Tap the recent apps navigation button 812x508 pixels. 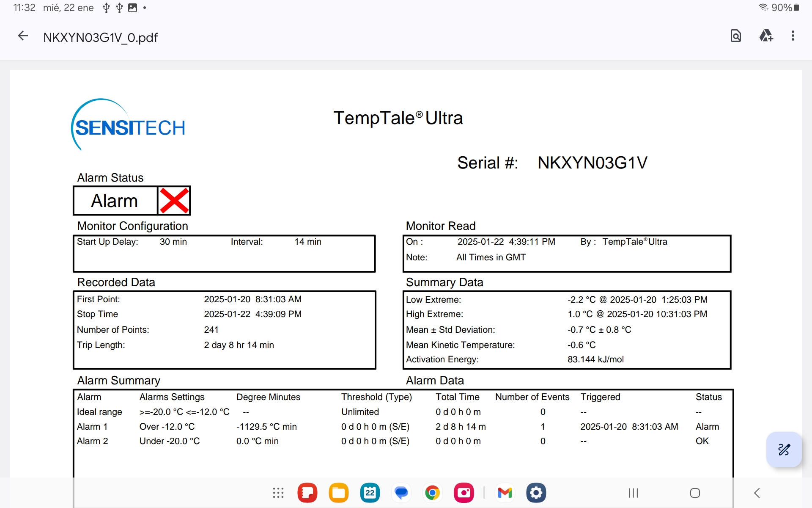point(633,493)
